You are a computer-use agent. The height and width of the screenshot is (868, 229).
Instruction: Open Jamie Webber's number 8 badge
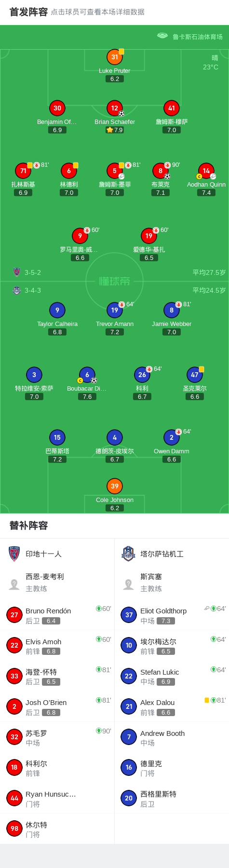pyautogui.click(x=172, y=310)
